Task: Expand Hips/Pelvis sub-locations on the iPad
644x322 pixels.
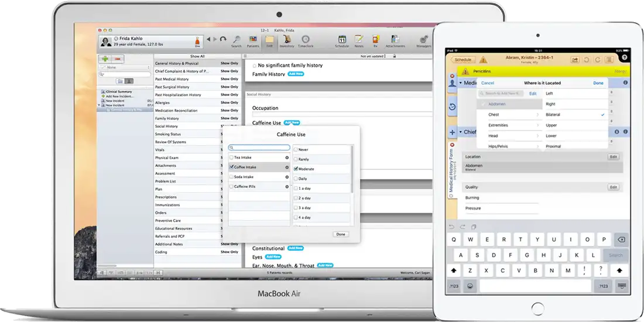Action: click(x=537, y=146)
